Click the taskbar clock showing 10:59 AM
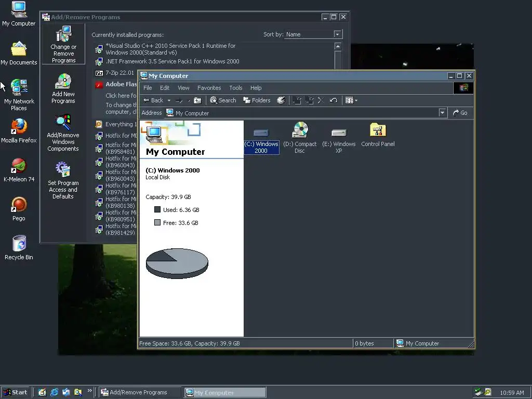 coord(512,393)
